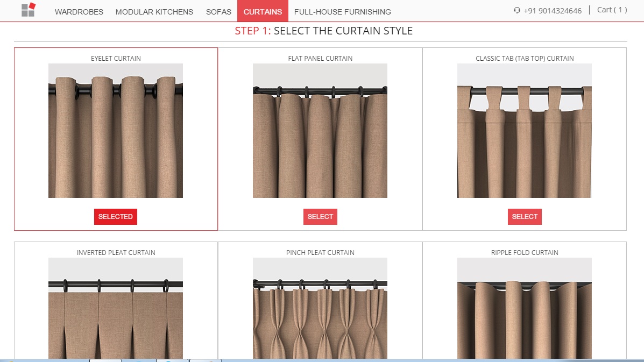This screenshot has height=362, width=644.
Task: Click the Classic Tab Curtain image
Action: (525, 131)
